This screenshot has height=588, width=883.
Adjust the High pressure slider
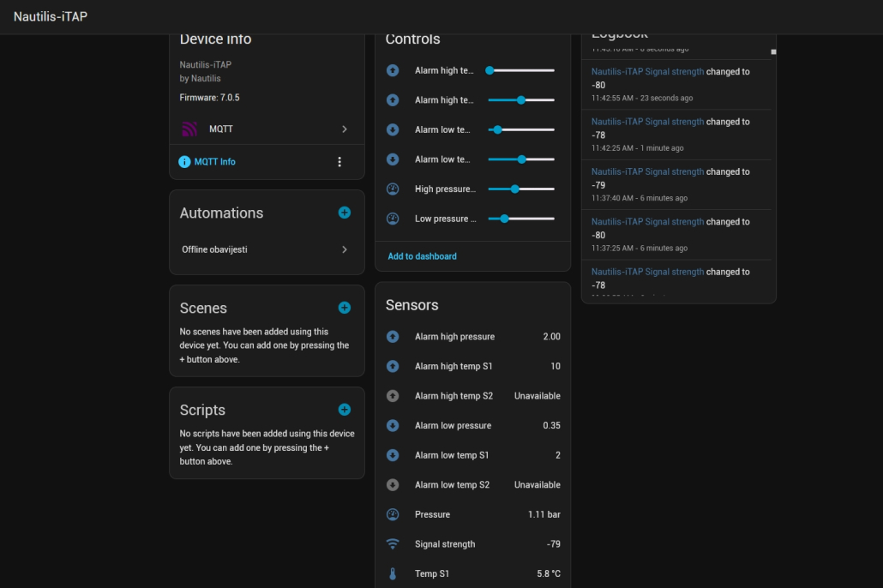pyautogui.click(x=515, y=189)
